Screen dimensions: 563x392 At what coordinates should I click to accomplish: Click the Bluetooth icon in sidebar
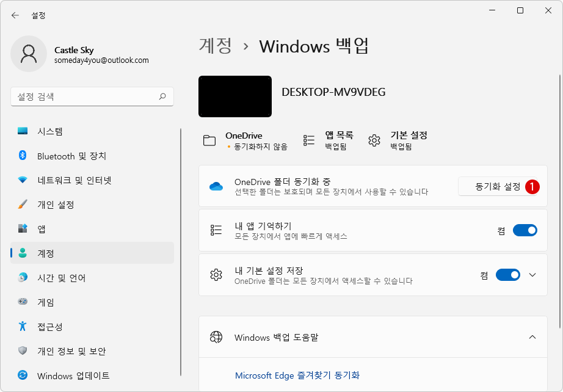coord(23,156)
